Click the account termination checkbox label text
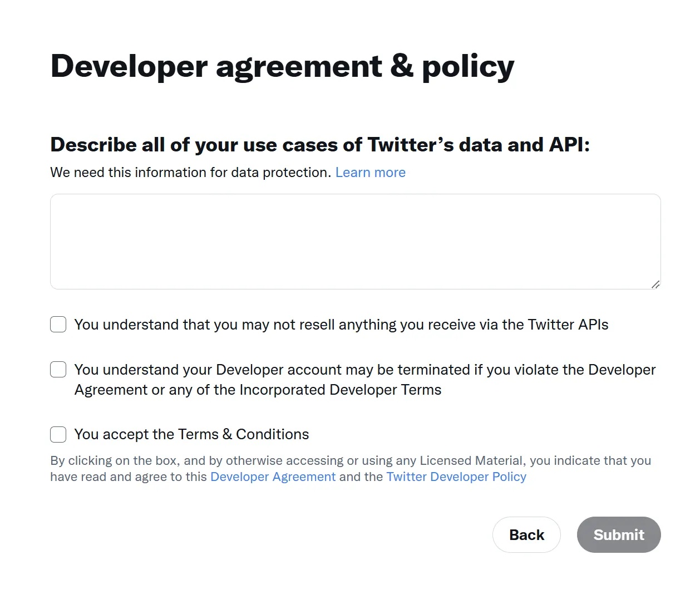 coord(364,380)
